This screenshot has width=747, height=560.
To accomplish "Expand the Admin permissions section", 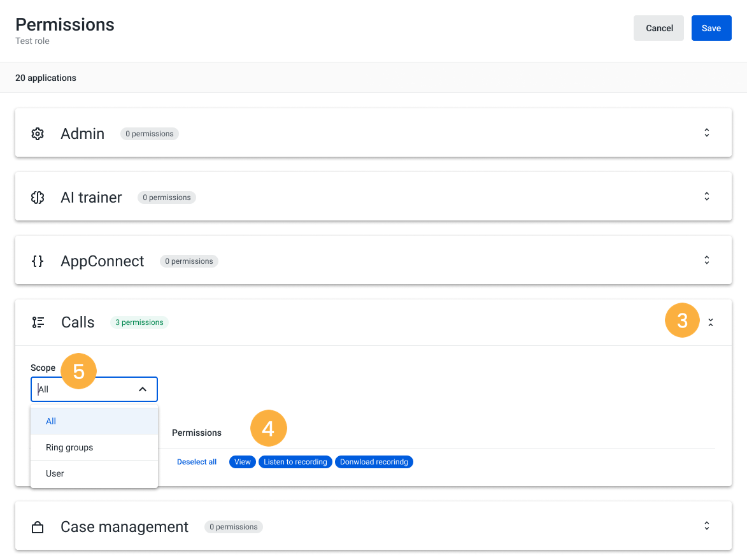I will (x=706, y=133).
